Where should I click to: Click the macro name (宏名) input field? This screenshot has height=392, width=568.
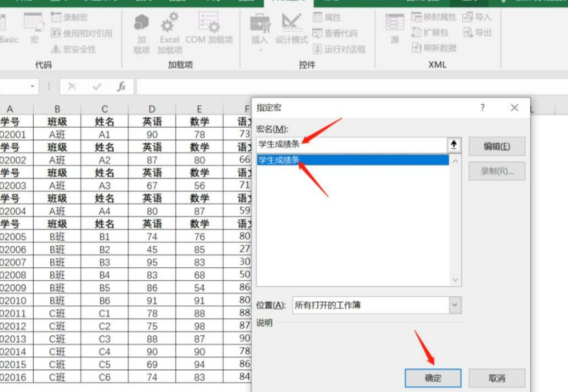point(352,144)
